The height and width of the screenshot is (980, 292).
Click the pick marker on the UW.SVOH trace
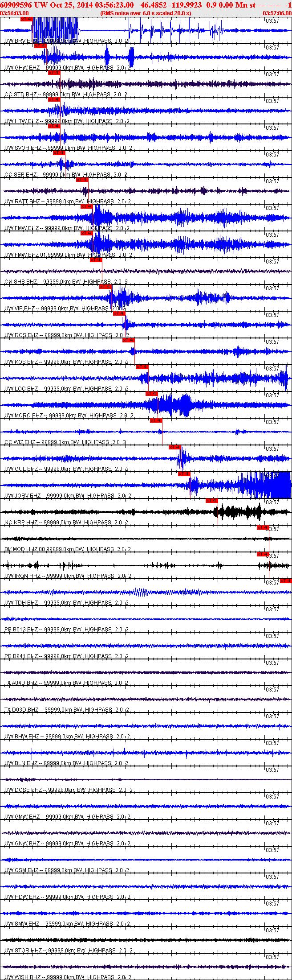(x=54, y=126)
